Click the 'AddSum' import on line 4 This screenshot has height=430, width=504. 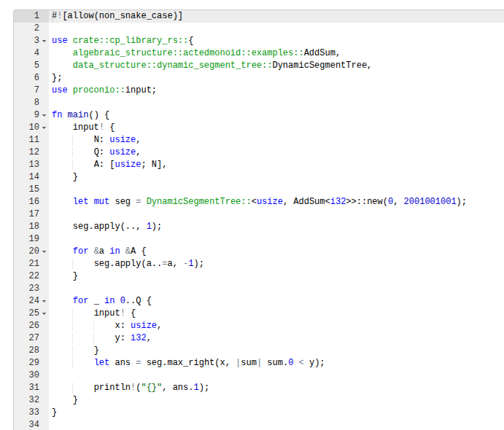(x=319, y=52)
